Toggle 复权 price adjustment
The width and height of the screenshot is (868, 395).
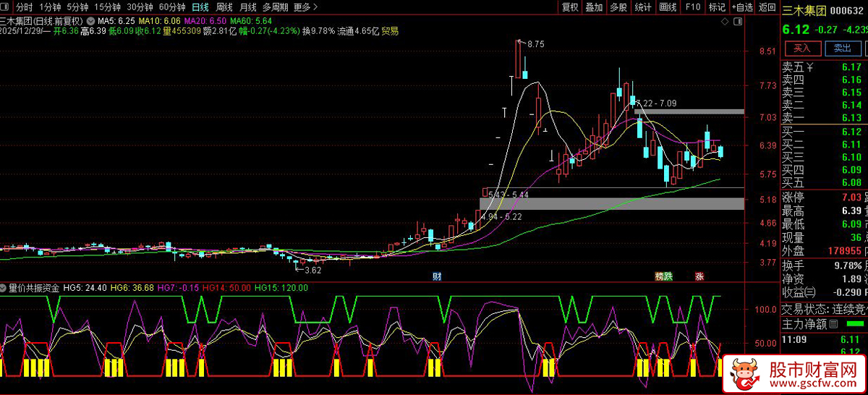570,7
